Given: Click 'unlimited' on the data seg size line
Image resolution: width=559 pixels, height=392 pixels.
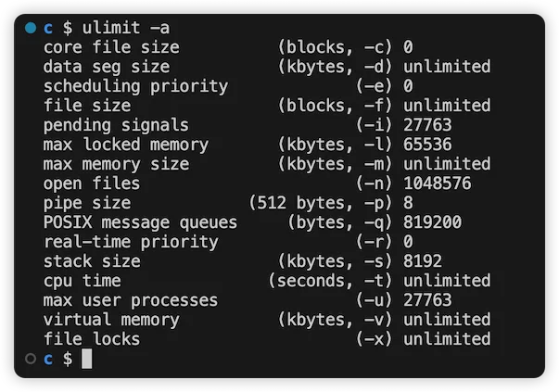Looking at the screenshot, I should click(x=447, y=67).
